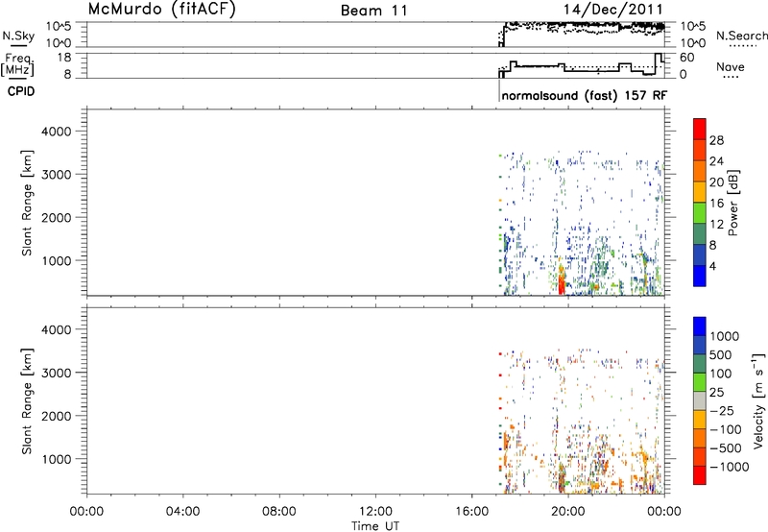
Task: Pick the bright blue bottom Power colorbar segment
Action: [700, 276]
